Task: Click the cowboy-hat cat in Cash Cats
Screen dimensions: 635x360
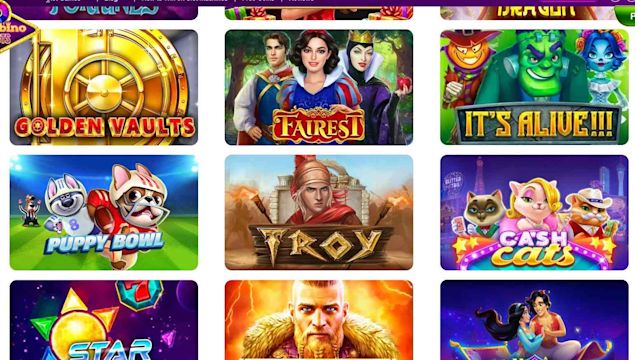Action: pyautogui.click(x=589, y=213)
